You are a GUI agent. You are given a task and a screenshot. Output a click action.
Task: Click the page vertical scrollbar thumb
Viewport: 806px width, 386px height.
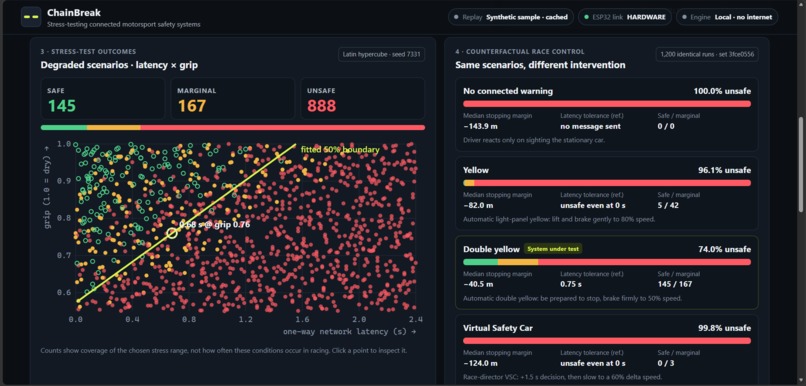click(801, 163)
